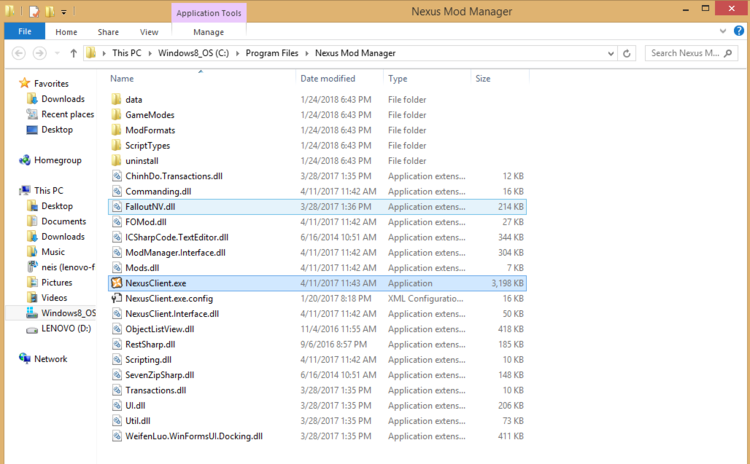Select ObjectListView.dll file name
Viewport: 750px width, 464px height.
pyautogui.click(x=160, y=329)
